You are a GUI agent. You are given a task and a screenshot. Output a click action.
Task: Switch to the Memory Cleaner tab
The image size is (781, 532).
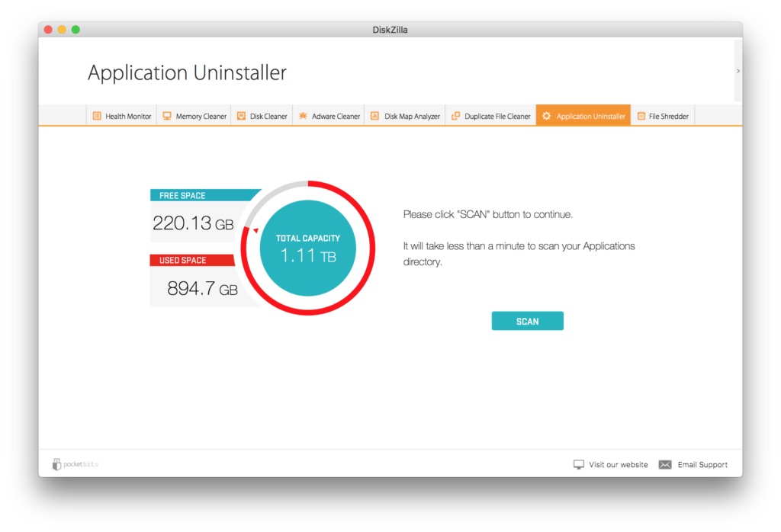click(194, 116)
